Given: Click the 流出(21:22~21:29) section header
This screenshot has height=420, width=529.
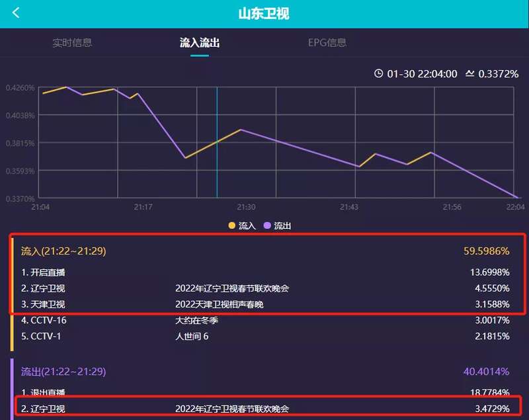Looking at the screenshot, I should tap(63, 372).
